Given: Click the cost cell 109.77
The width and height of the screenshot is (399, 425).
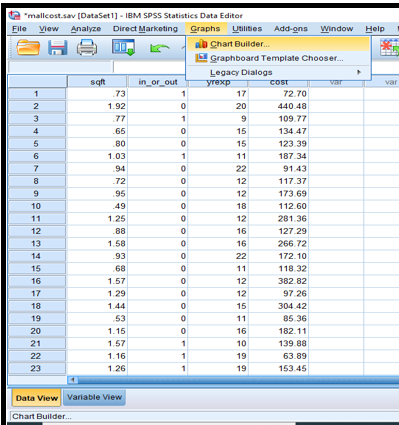Looking at the screenshot, I should [x=279, y=119].
